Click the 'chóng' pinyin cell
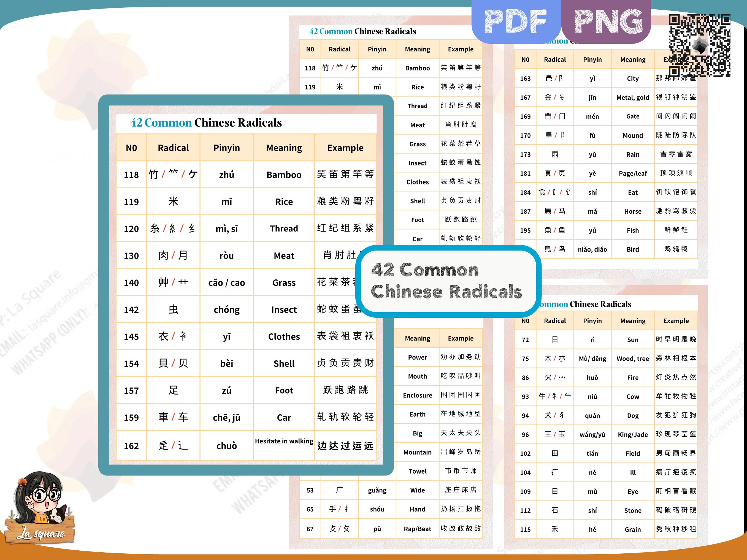 tap(227, 309)
